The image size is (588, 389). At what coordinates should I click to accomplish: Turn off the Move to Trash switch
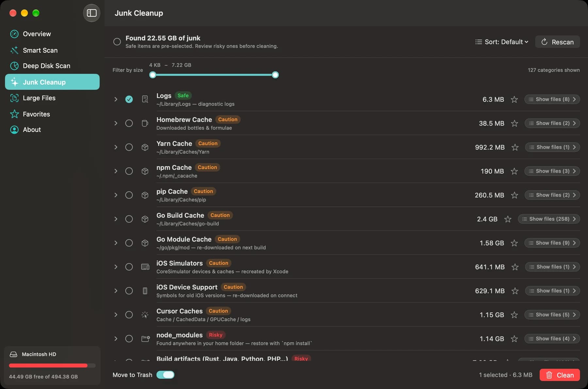(165, 375)
